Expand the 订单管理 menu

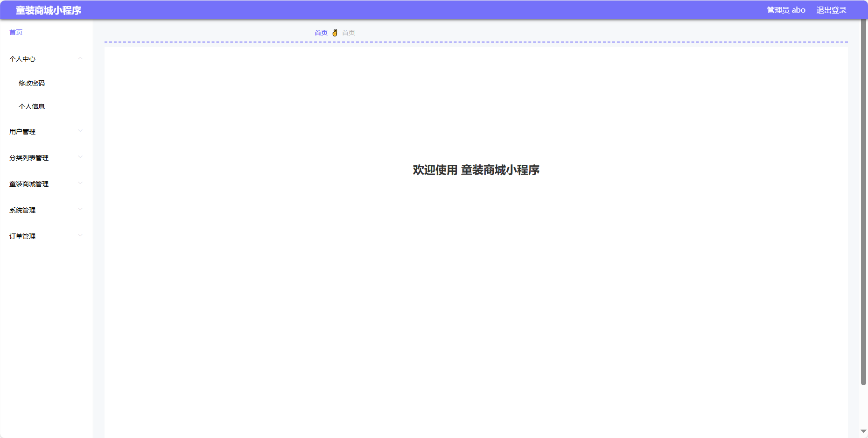tap(46, 236)
